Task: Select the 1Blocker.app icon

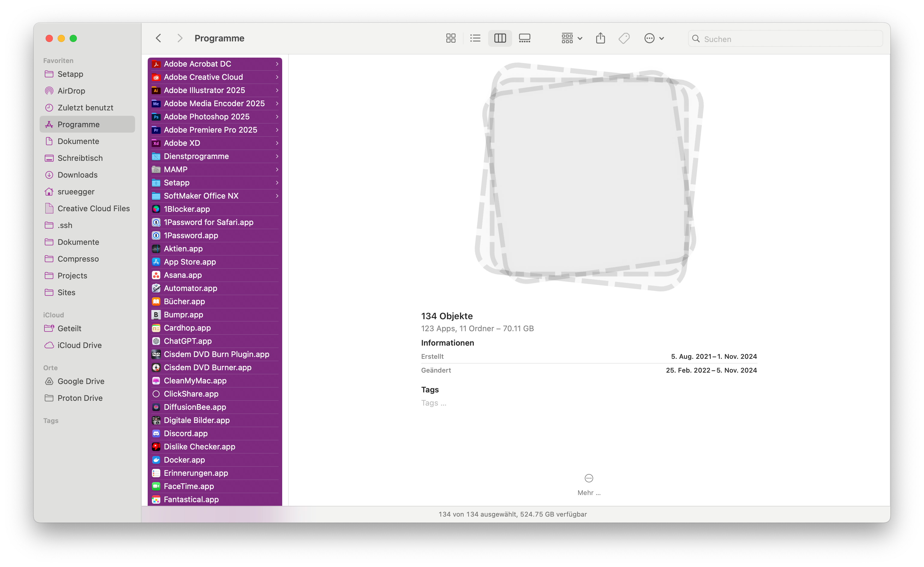Action: 156,209
